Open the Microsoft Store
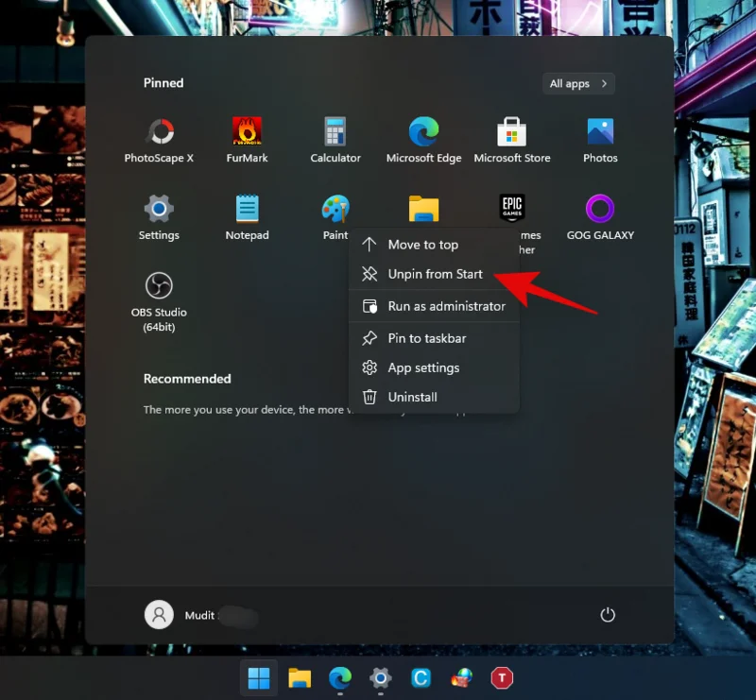Image resolution: width=756 pixels, height=700 pixels. pos(512,132)
